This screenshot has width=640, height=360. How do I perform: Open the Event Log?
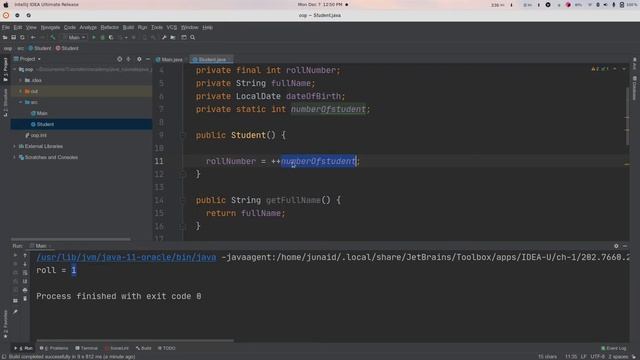tap(613, 348)
